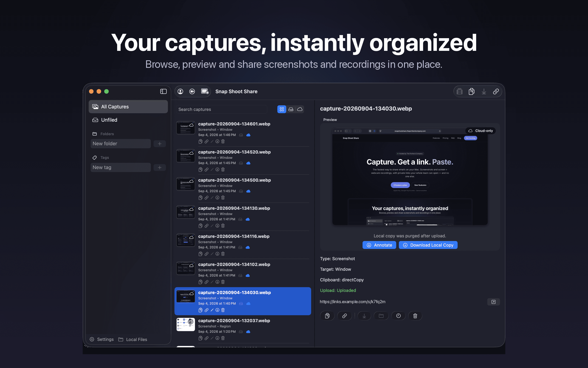Click the download arrow in top-right toolbar
This screenshot has height=368, width=588.
pos(484,92)
